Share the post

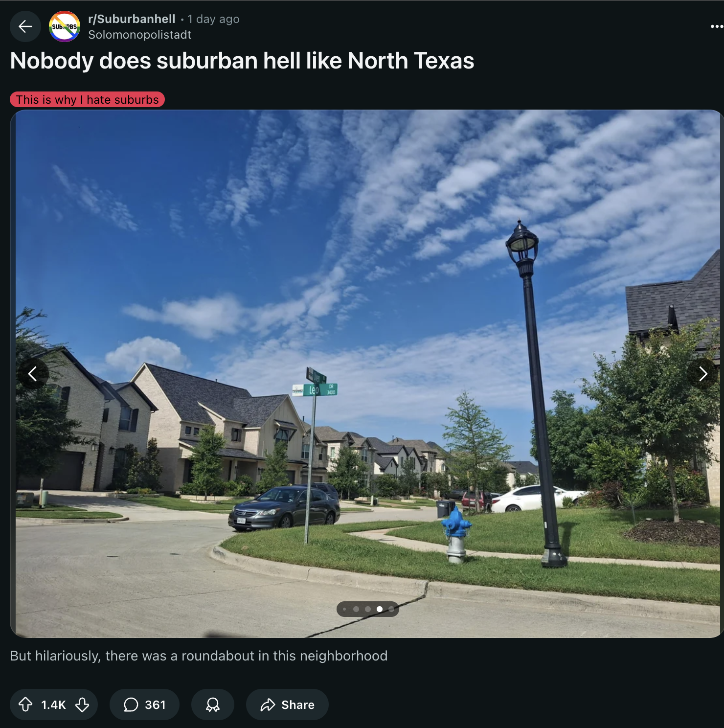287,705
